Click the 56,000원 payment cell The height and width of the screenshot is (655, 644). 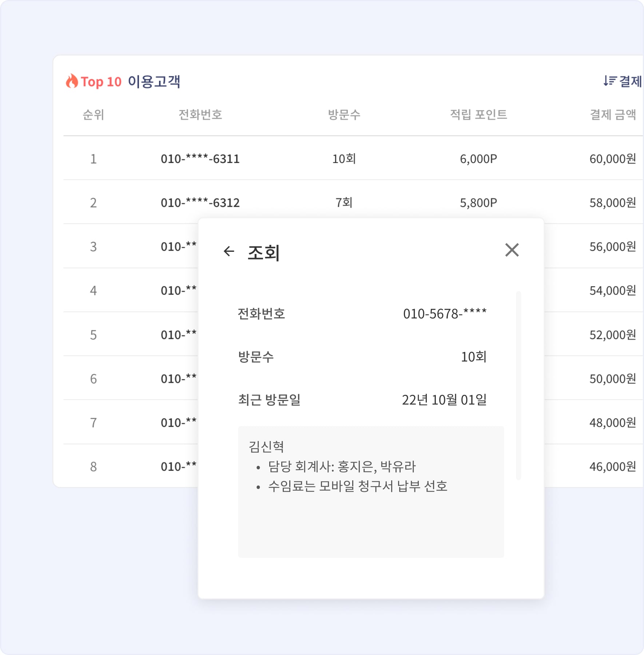[613, 247]
